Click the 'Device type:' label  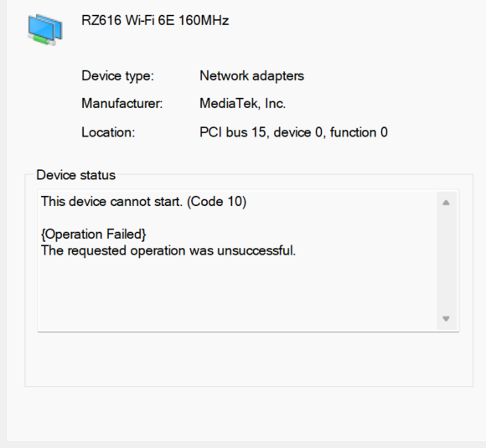click(117, 76)
